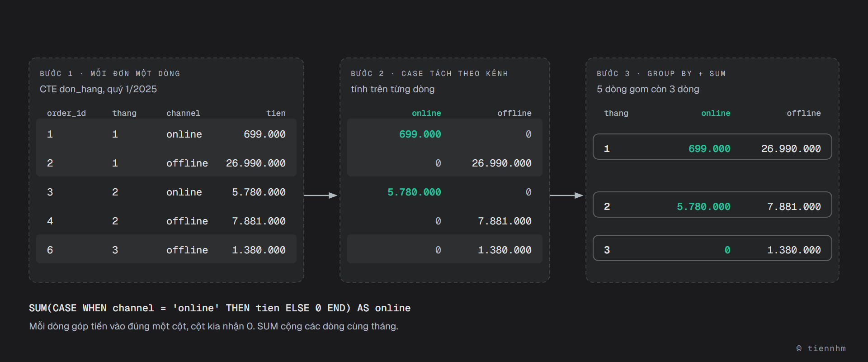868x362 pixels.
Task: Click tien value 699.000 in Bước 1 table
Action: point(264,134)
